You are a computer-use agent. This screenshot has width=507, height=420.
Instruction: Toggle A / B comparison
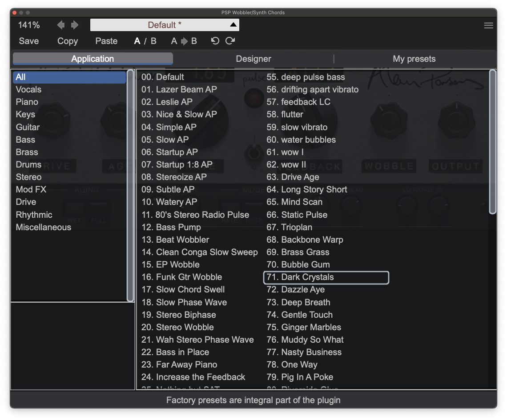(145, 41)
